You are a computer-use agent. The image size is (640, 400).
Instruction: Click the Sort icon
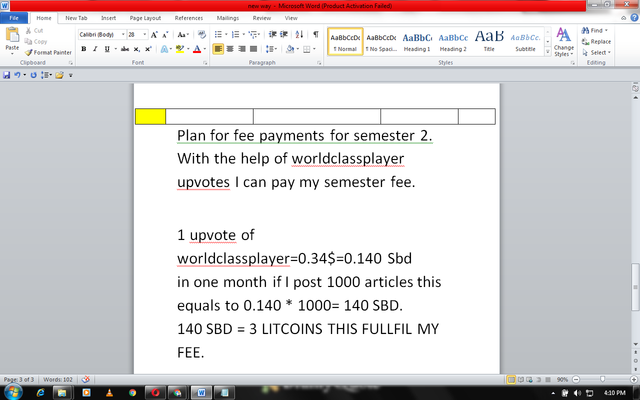299,34
